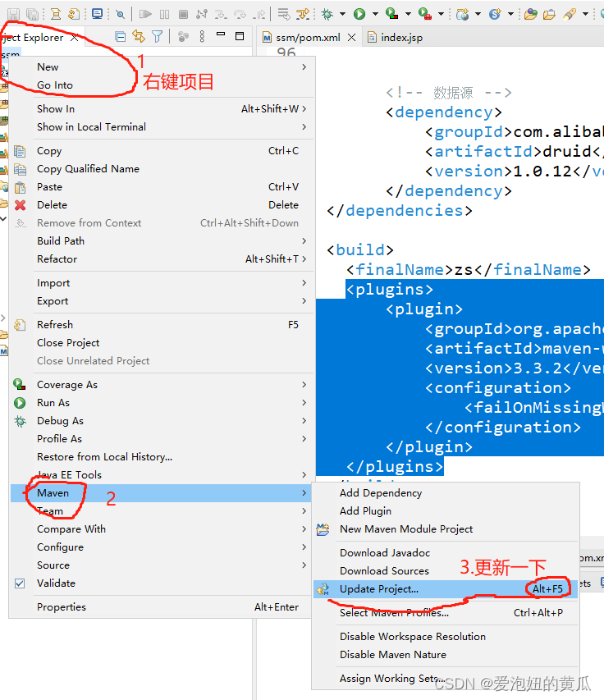Expand the Refactor submenu
Image resolution: width=604 pixels, height=700 pixels.
pyautogui.click(x=162, y=259)
